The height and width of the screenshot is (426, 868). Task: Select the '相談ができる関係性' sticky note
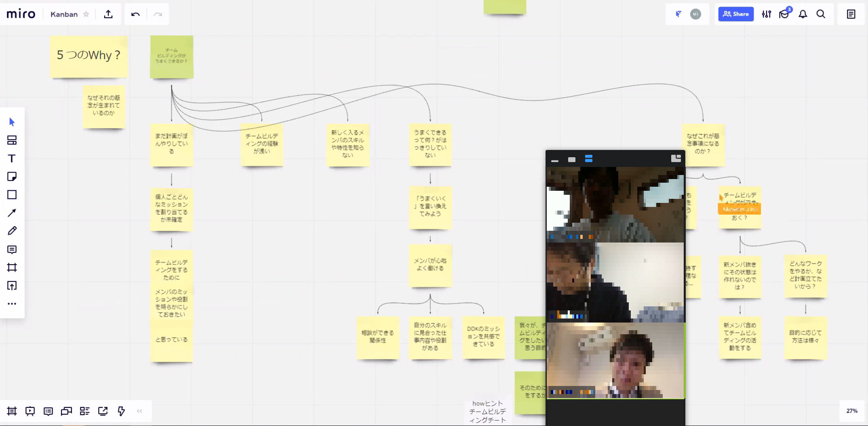[x=378, y=337]
